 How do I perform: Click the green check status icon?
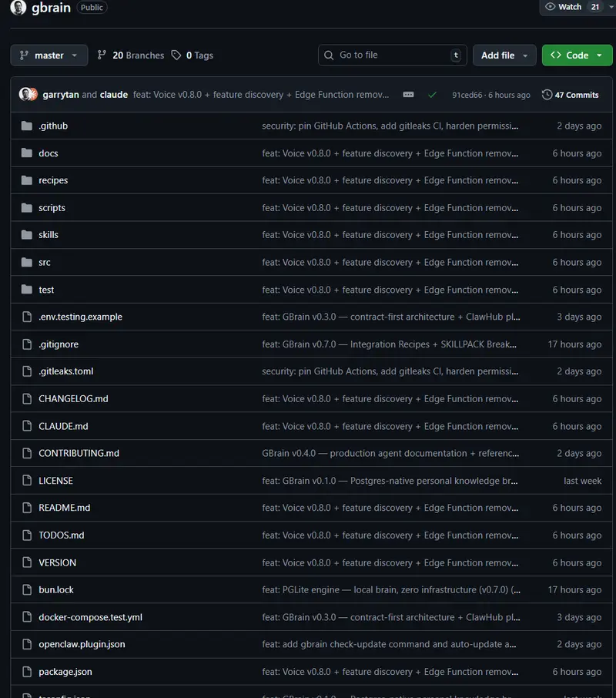pos(432,95)
